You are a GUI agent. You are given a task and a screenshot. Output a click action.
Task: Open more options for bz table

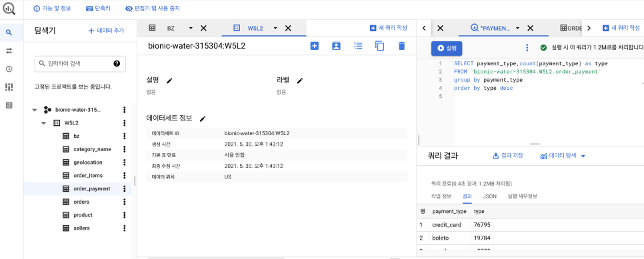[x=125, y=136]
